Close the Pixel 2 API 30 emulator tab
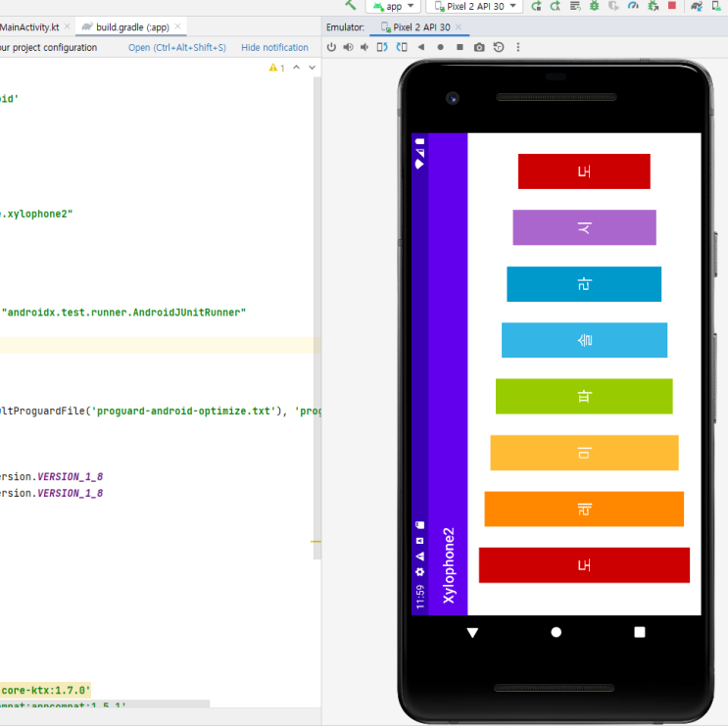The width and height of the screenshot is (728, 726). point(459,26)
